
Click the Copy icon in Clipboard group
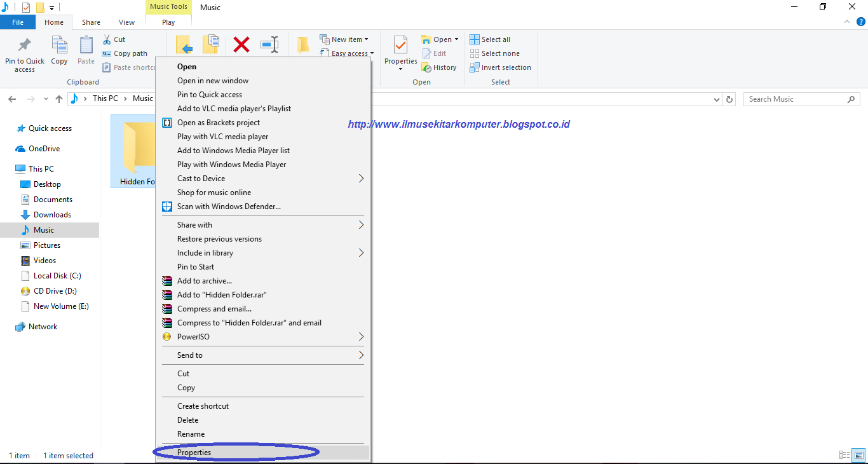pyautogui.click(x=59, y=46)
